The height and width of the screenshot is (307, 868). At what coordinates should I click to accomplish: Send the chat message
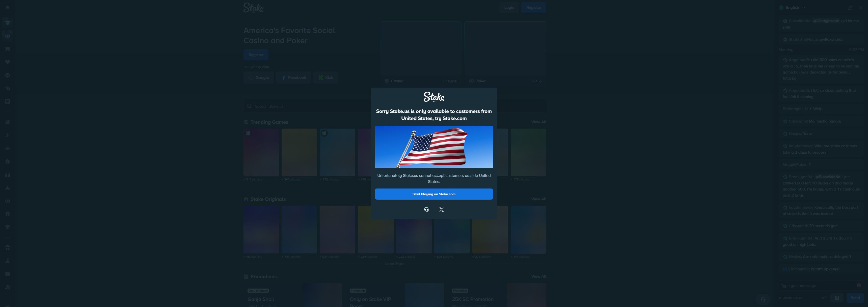click(855, 298)
